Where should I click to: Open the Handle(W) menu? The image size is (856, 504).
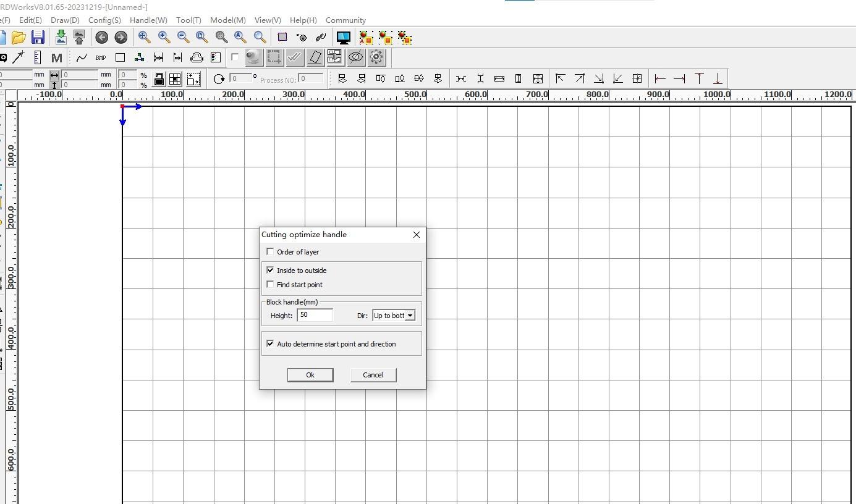(x=148, y=20)
